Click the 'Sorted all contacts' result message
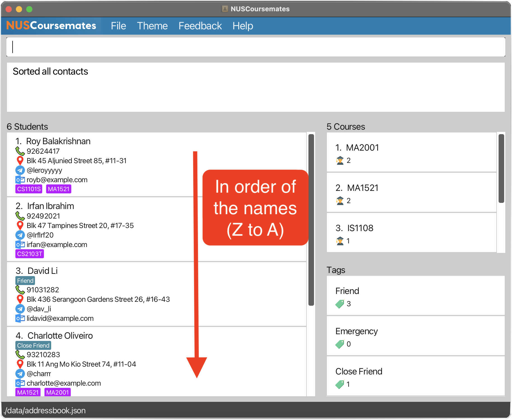Viewport: 512px width, 420px height. pyautogui.click(x=50, y=72)
